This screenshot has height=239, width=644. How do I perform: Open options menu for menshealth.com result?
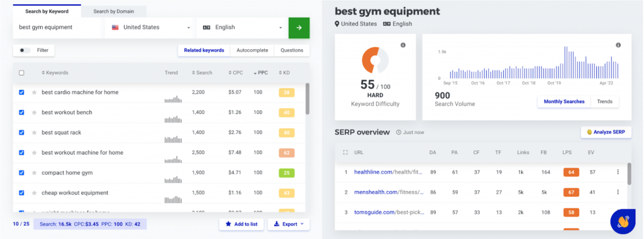pyautogui.click(x=618, y=192)
